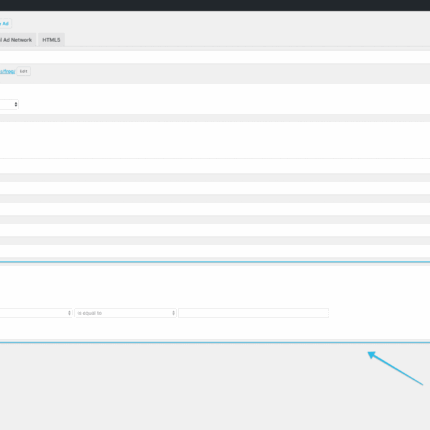Click the up-down arrows of the small select box
This screenshot has height=430, width=430.
click(x=16, y=105)
